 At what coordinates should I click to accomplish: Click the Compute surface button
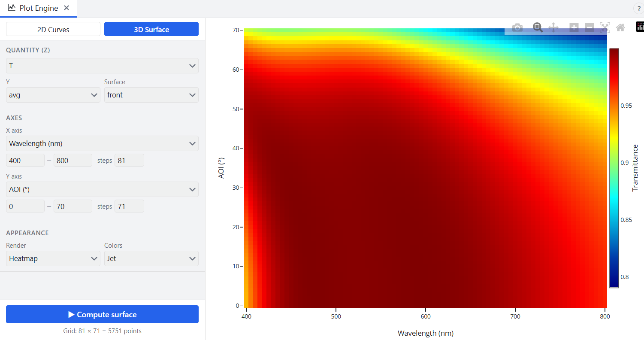pyautogui.click(x=102, y=314)
